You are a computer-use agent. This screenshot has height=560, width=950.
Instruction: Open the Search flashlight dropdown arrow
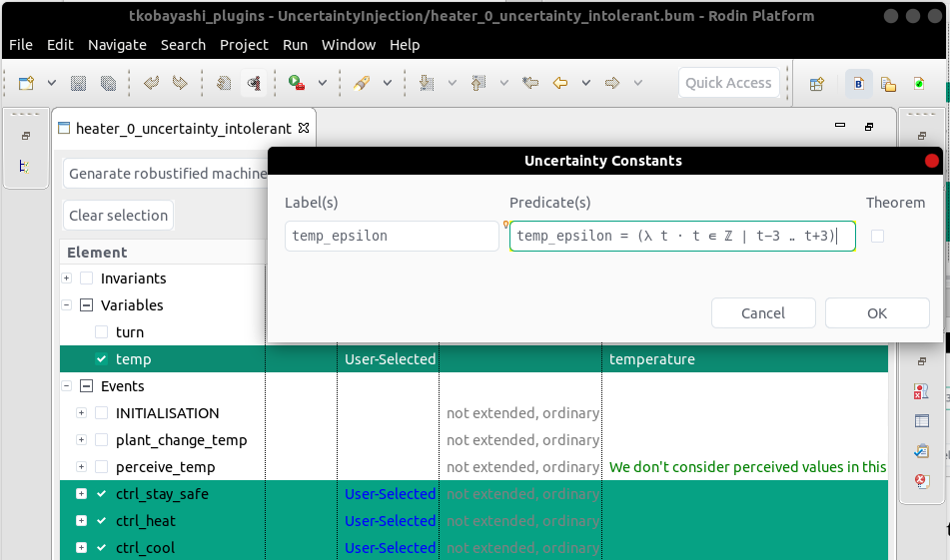click(388, 83)
